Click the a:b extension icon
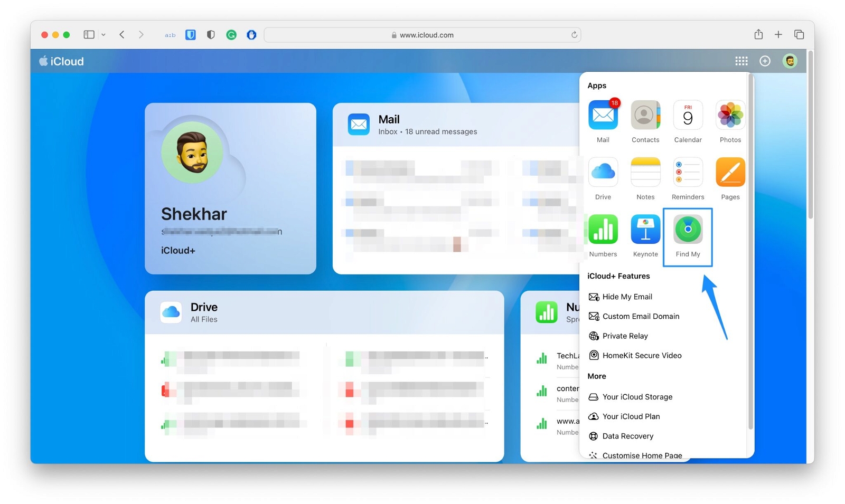Image resolution: width=845 pixels, height=504 pixels. click(x=170, y=35)
